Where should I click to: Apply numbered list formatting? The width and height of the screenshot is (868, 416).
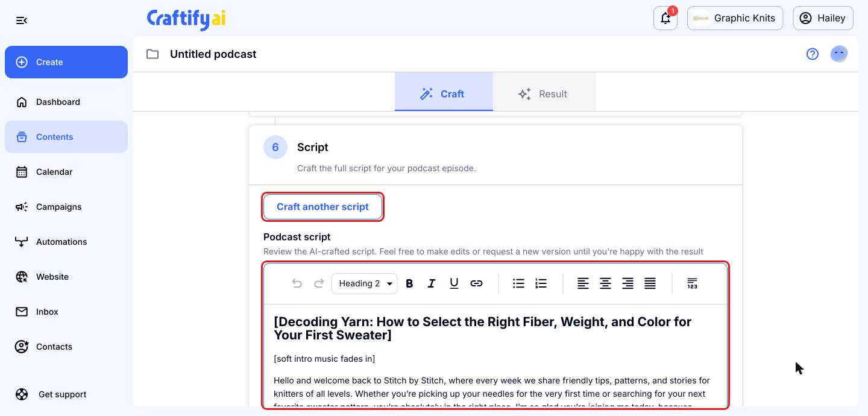[x=541, y=283]
